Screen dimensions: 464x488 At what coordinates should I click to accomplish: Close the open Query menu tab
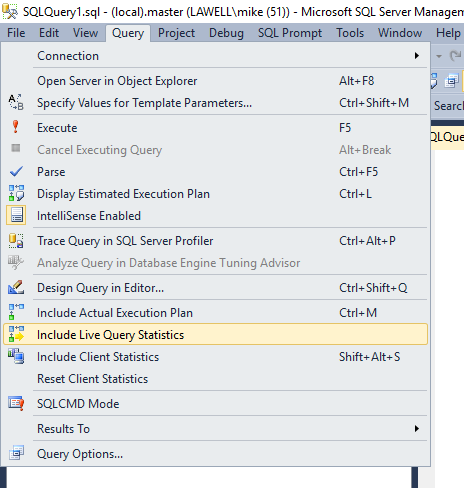(x=128, y=33)
